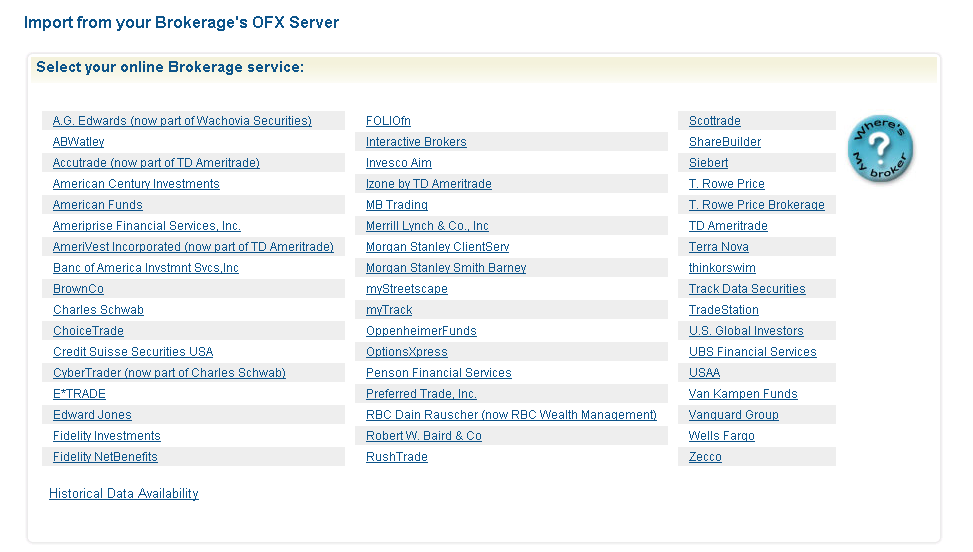The height and width of the screenshot is (552, 973).
Task: Select myTrack brokerage
Action: point(388,310)
